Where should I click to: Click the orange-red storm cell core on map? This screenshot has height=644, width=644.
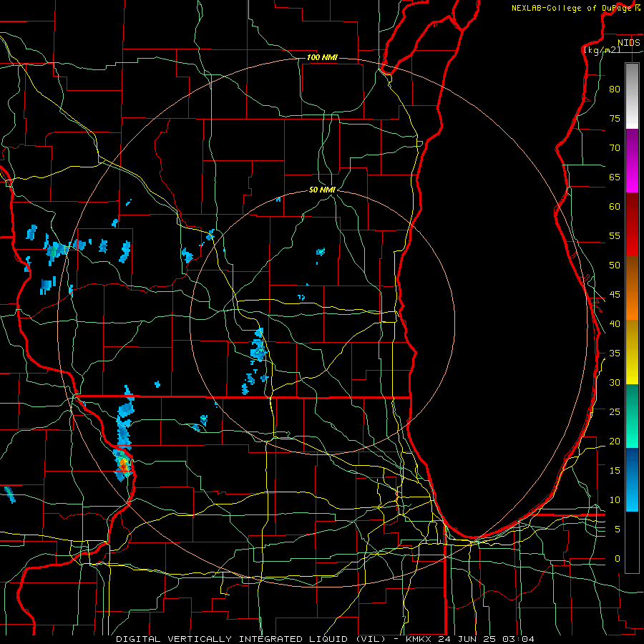pos(123,465)
